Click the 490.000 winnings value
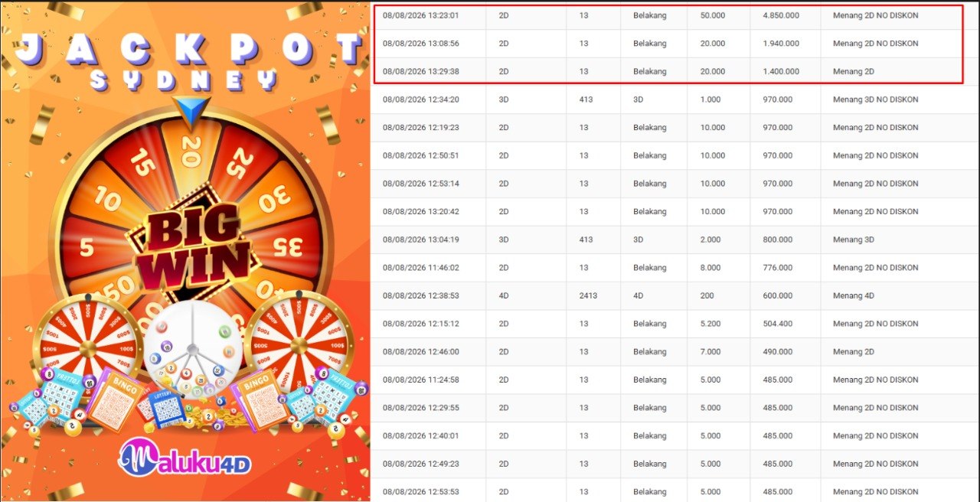The height and width of the screenshot is (502, 980). 777,352
